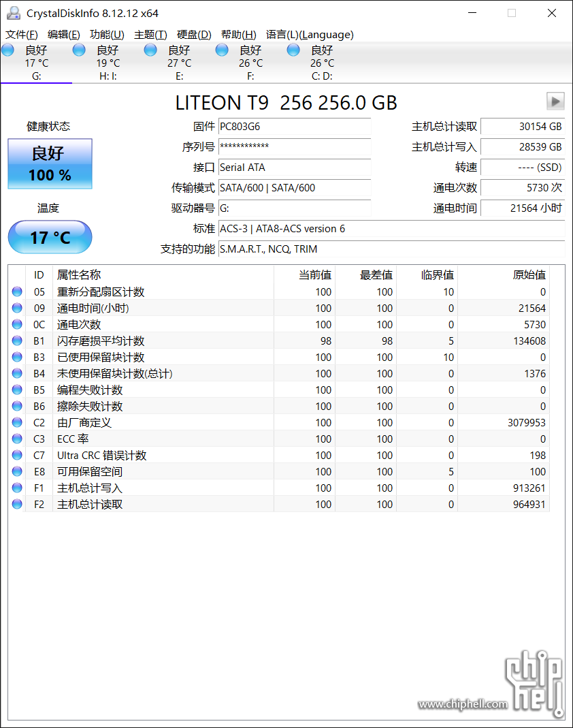The image size is (573, 728).
Task: Click the supported features field S.M.A.R.T., NCQ, TRIM
Action: click(x=391, y=249)
